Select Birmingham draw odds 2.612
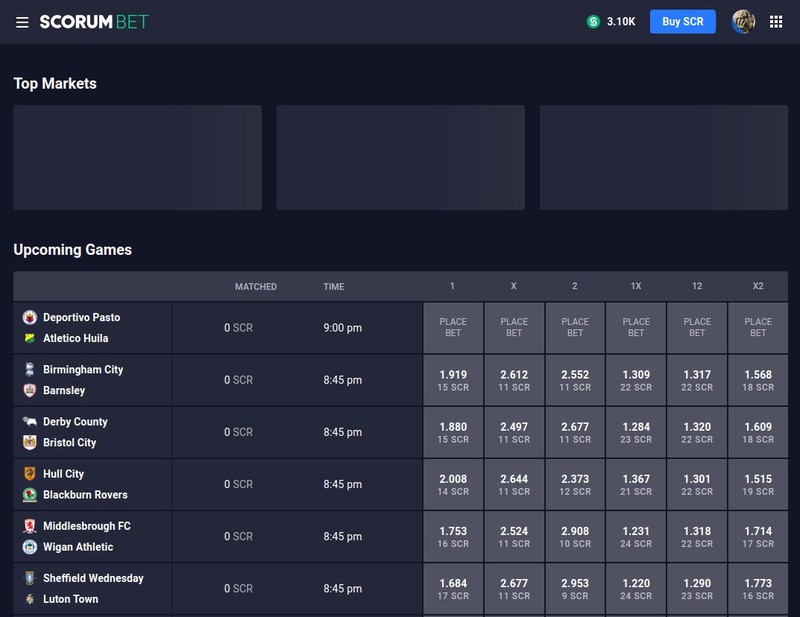The height and width of the screenshot is (617, 800). (514, 380)
